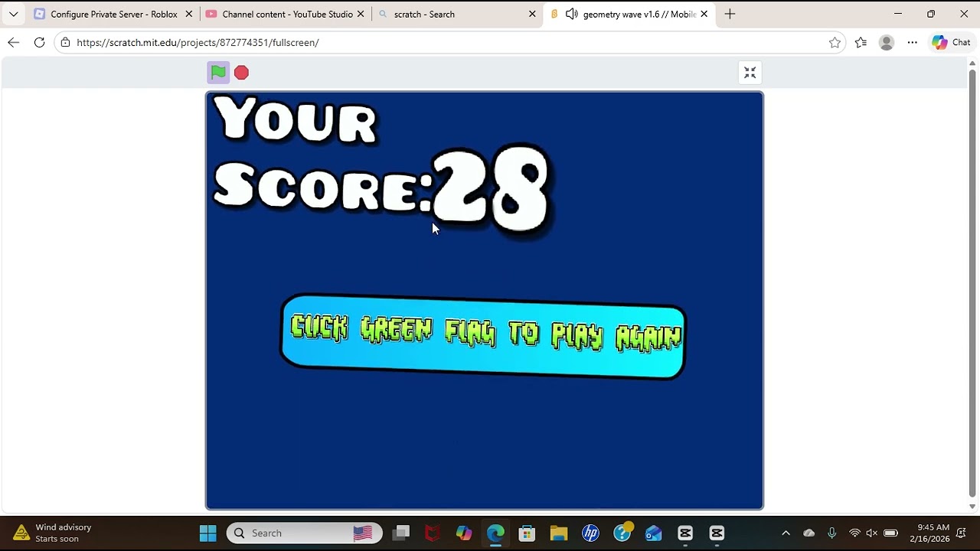Close the scratch search tab
This screenshot has width=980, height=551.
pyautogui.click(x=532, y=14)
